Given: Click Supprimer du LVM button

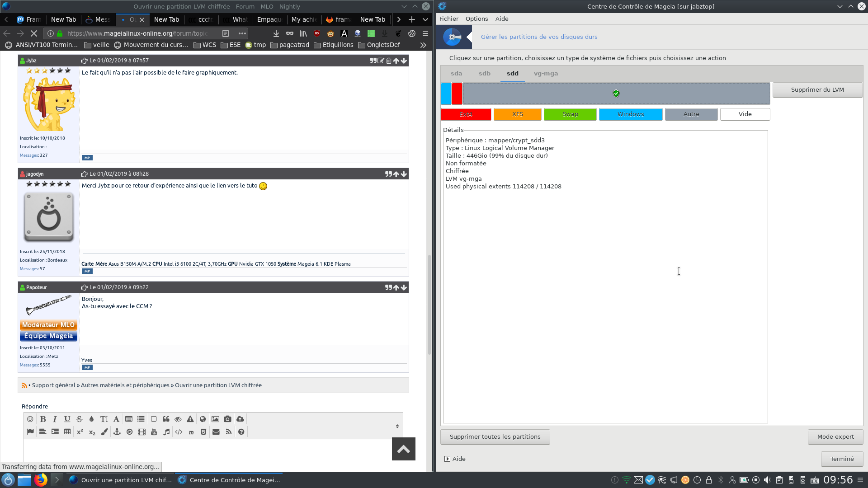Looking at the screenshot, I should pos(817,89).
